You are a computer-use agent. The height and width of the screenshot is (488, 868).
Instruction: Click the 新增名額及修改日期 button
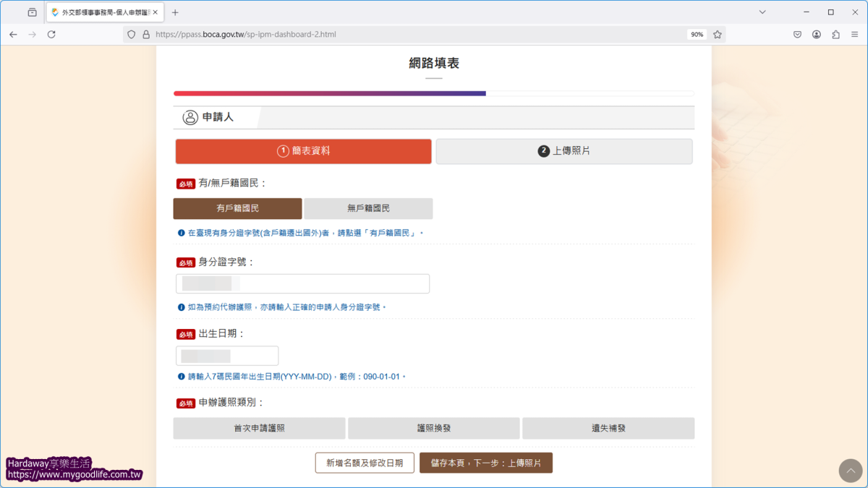365,462
